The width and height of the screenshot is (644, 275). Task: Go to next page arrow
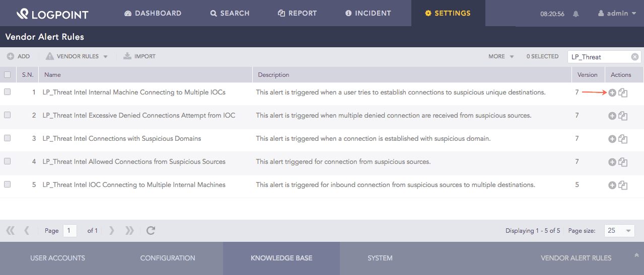pyautogui.click(x=112, y=230)
